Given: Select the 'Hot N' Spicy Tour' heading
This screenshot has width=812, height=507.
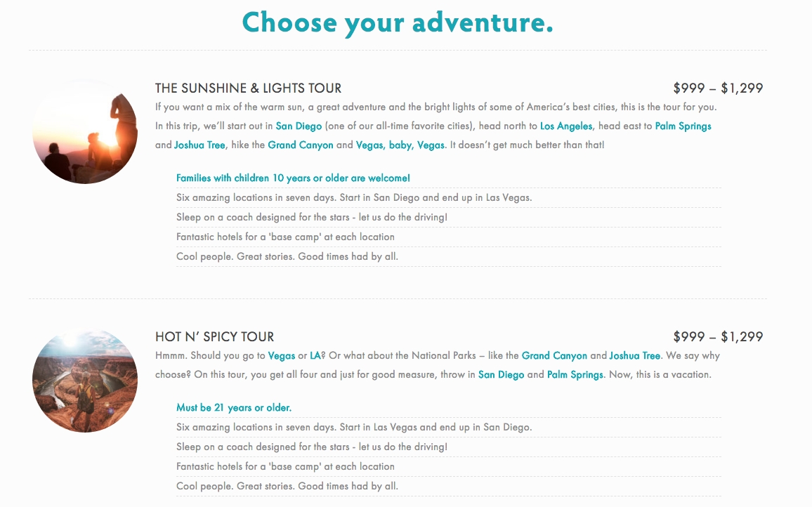Looking at the screenshot, I should tap(214, 337).
